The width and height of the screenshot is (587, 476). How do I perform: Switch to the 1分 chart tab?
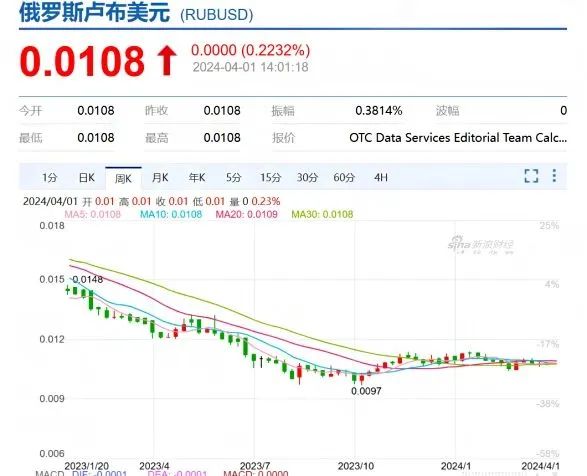click(49, 178)
